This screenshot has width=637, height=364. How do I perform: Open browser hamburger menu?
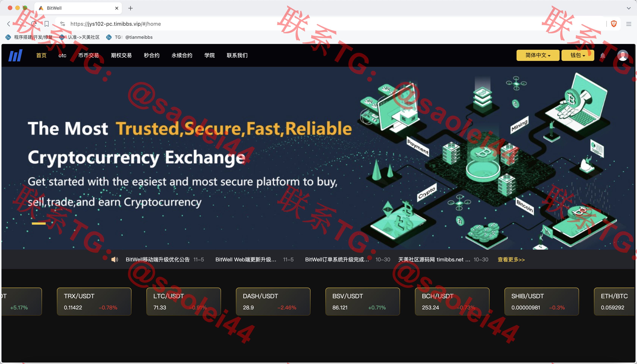[628, 24]
